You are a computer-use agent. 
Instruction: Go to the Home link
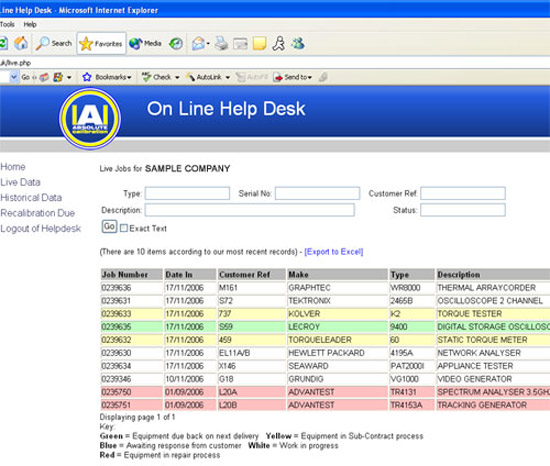tap(13, 167)
